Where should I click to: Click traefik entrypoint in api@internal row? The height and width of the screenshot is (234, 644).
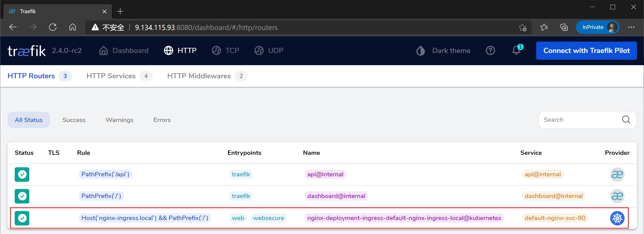[241, 174]
